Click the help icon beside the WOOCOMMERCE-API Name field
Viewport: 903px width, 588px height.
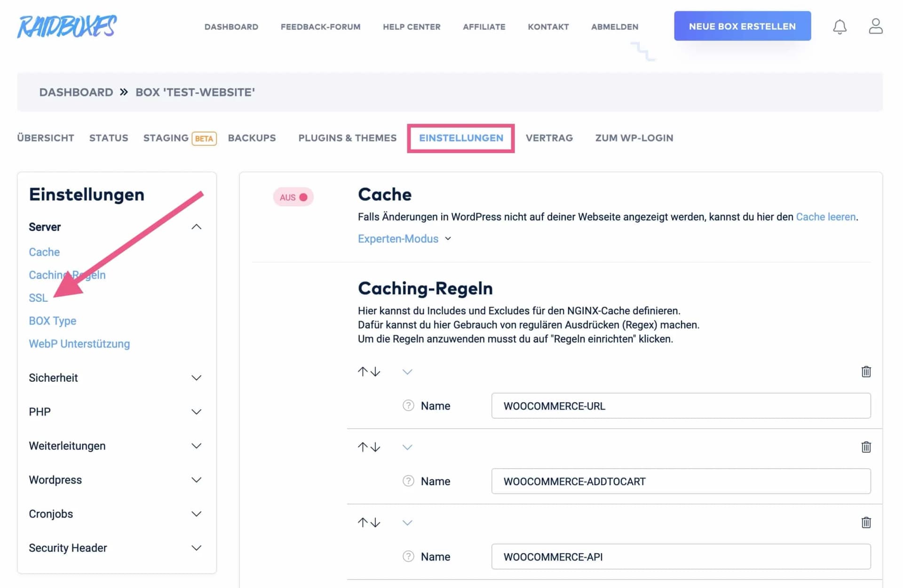pos(408,557)
